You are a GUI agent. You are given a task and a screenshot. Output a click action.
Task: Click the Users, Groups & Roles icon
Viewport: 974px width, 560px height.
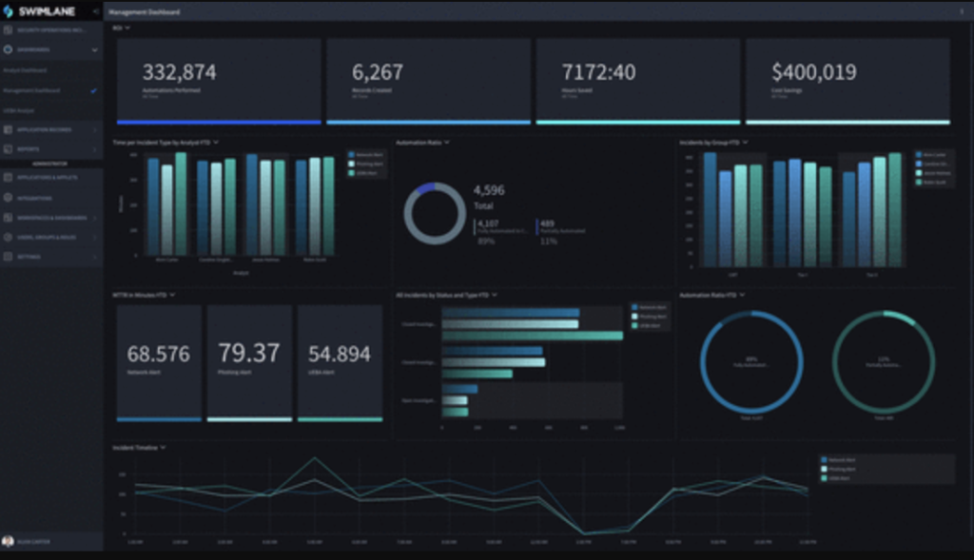click(8, 237)
